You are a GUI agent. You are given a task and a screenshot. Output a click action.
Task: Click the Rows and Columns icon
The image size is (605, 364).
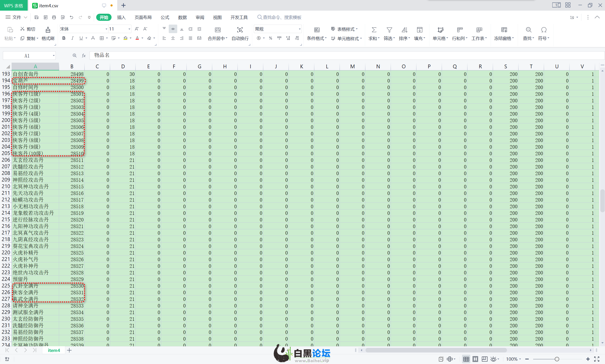[x=460, y=30]
